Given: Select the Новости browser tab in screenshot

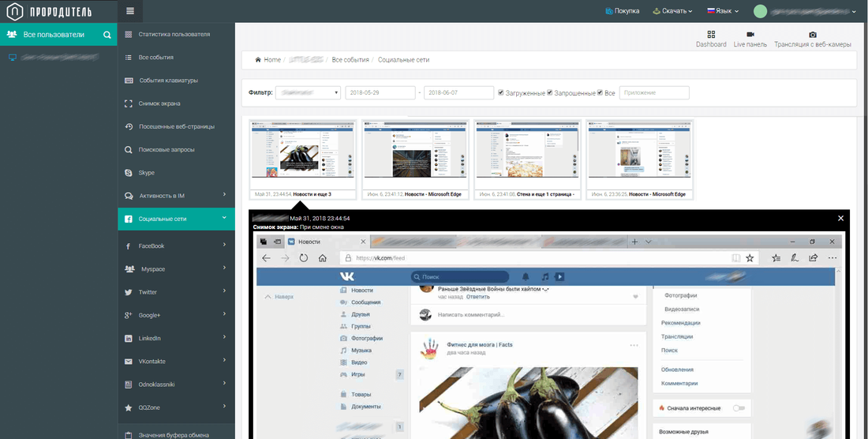Looking at the screenshot, I should tap(327, 242).
